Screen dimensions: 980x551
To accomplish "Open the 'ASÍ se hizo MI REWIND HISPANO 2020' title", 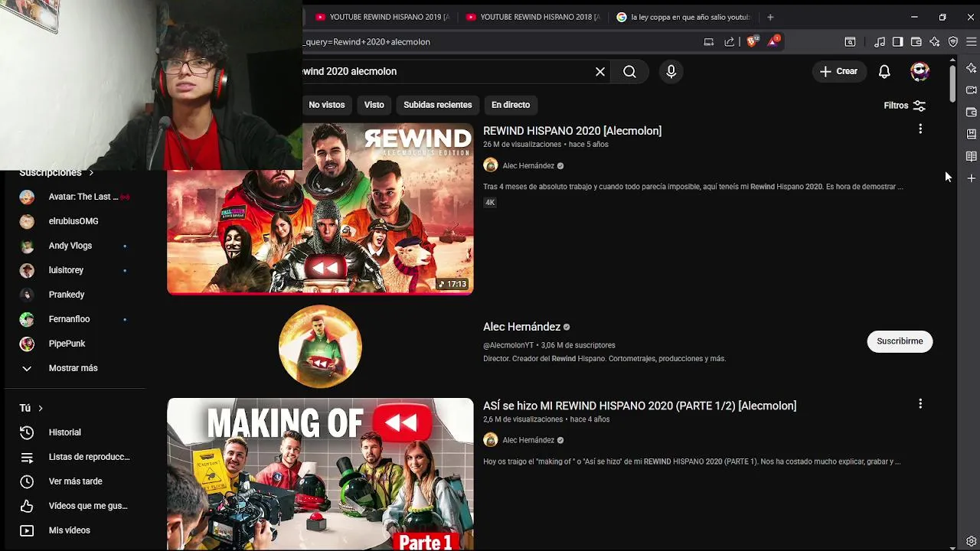I will click(639, 406).
